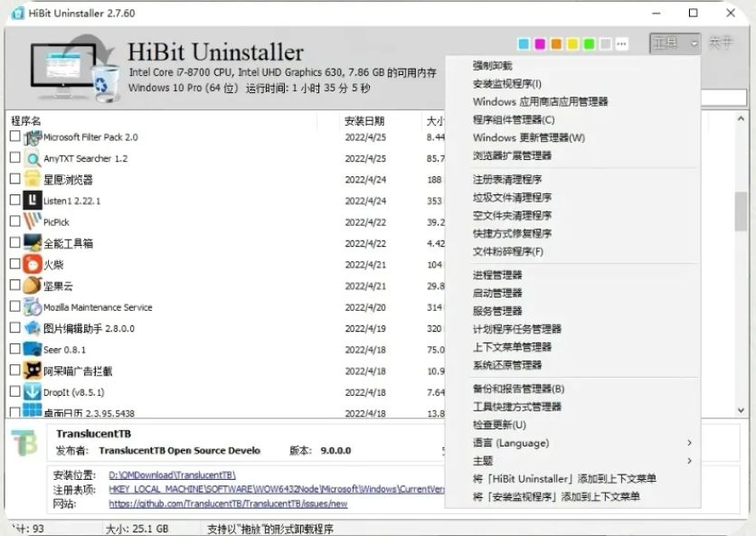756x536 pixels.
Task: Check the box for Listen1 2.22.1
Action: tap(15, 200)
